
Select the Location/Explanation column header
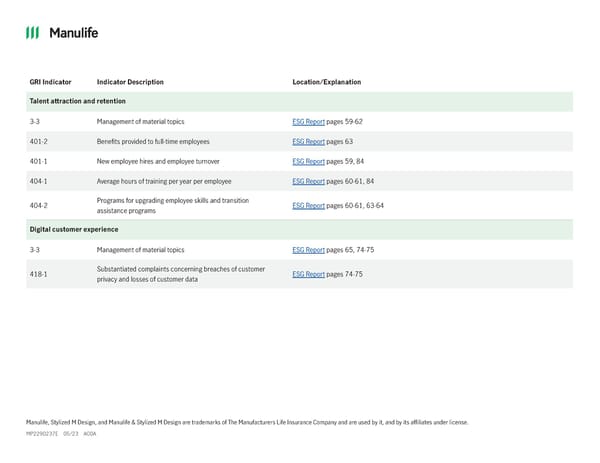(326, 82)
